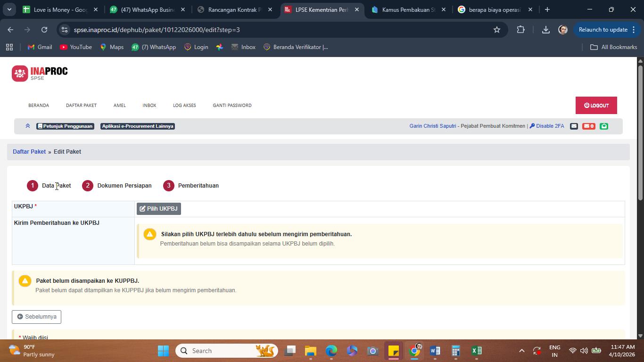Click the Sebelumnya back button
The width and height of the screenshot is (644, 362).
point(36,317)
